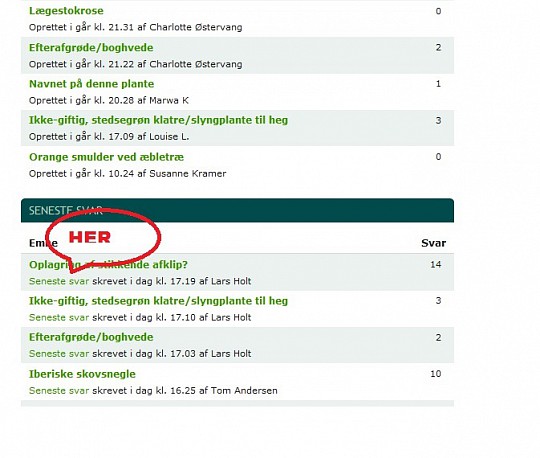Click the SENESTE SVAR section header

click(x=237, y=210)
